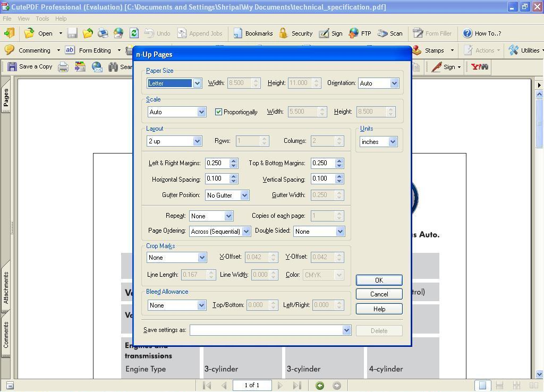
Task: Switch to the Attachments side tab
Action: pyautogui.click(x=6, y=287)
